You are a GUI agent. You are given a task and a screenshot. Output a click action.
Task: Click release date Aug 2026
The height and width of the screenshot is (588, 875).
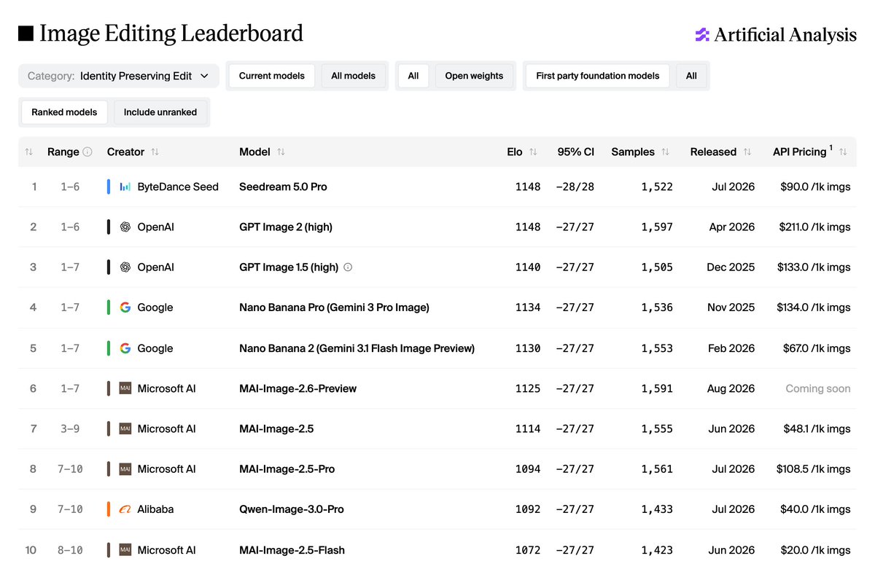click(731, 388)
